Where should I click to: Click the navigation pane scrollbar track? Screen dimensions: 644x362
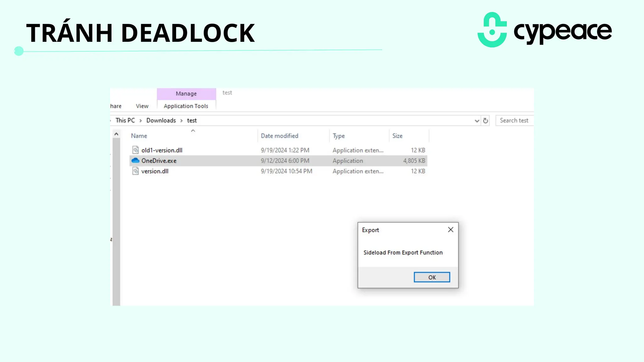pos(116,222)
